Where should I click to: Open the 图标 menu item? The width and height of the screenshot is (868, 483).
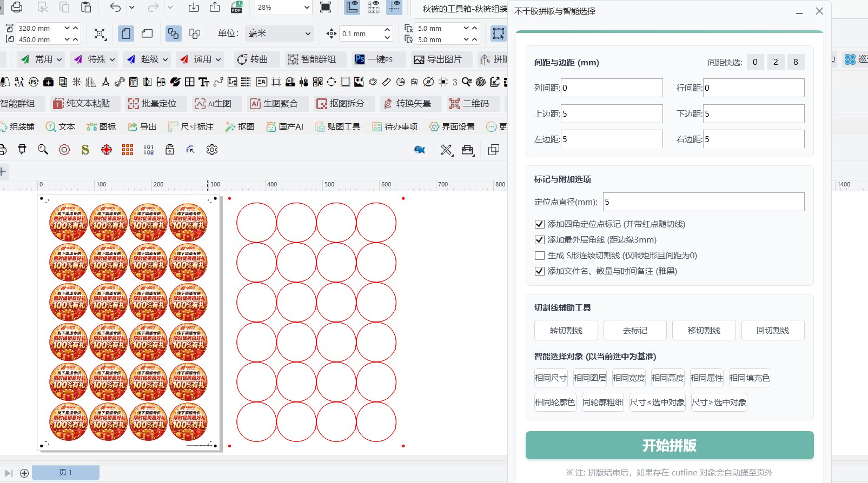101,126
